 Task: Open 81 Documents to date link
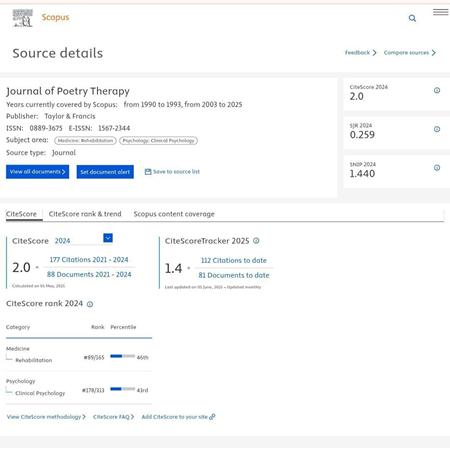234,275
